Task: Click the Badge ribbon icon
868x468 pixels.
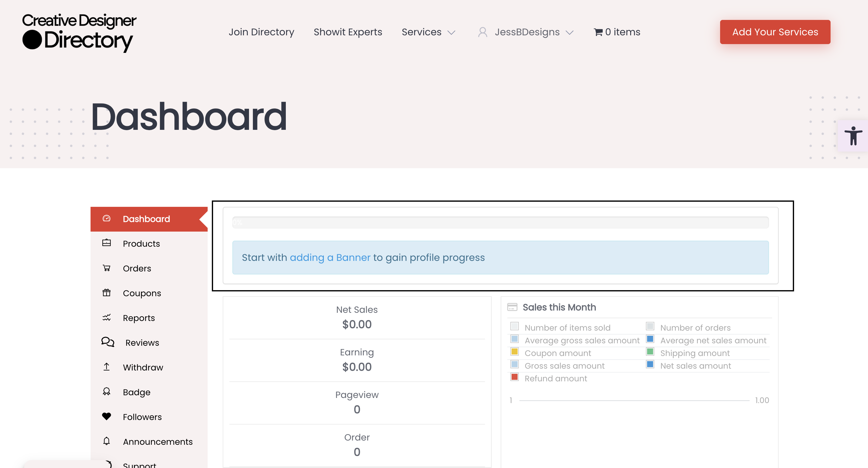Action: click(x=107, y=392)
